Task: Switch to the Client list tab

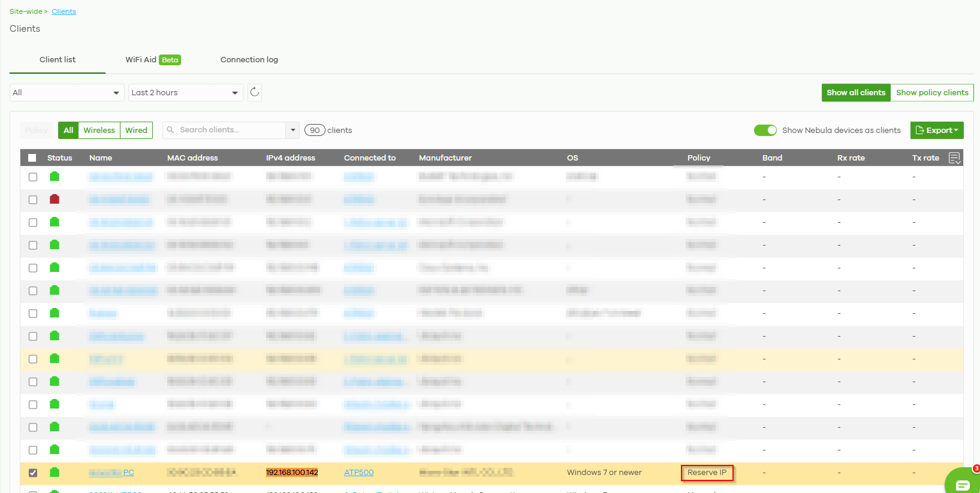Action: [58, 60]
